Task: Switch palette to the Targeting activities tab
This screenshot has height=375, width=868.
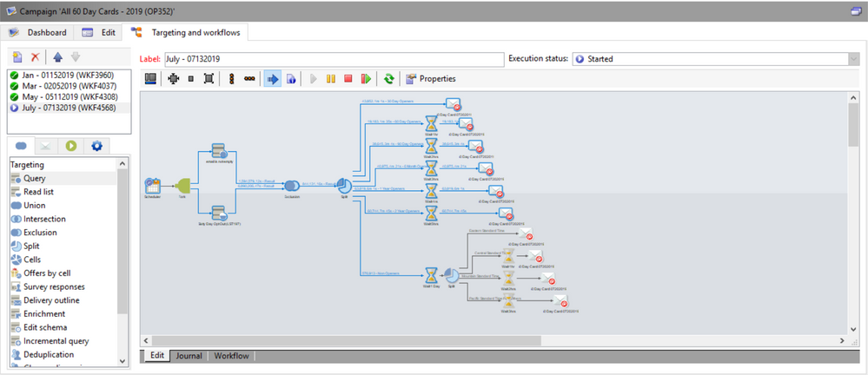Action: pos(22,146)
